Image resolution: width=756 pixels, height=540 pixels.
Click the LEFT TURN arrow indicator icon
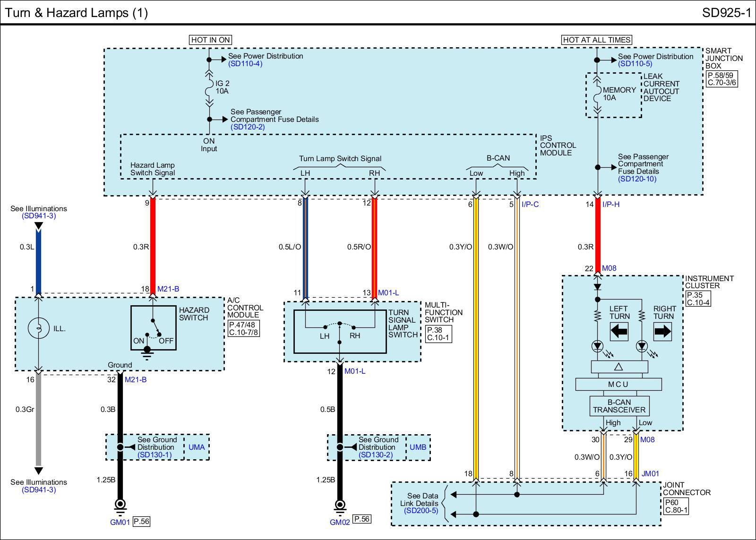coord(619,332)
